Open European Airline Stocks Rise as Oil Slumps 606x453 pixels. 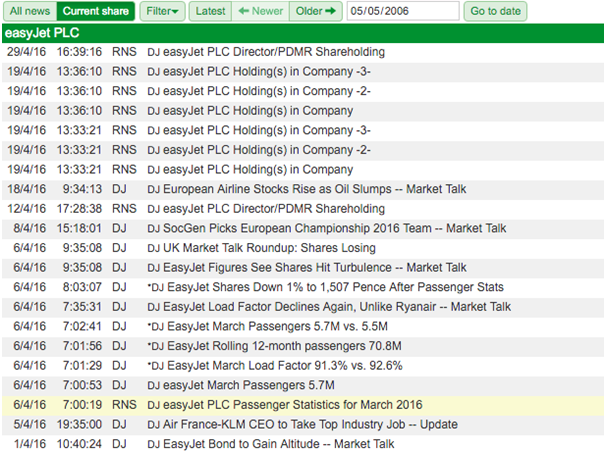[x=307, y=189]
